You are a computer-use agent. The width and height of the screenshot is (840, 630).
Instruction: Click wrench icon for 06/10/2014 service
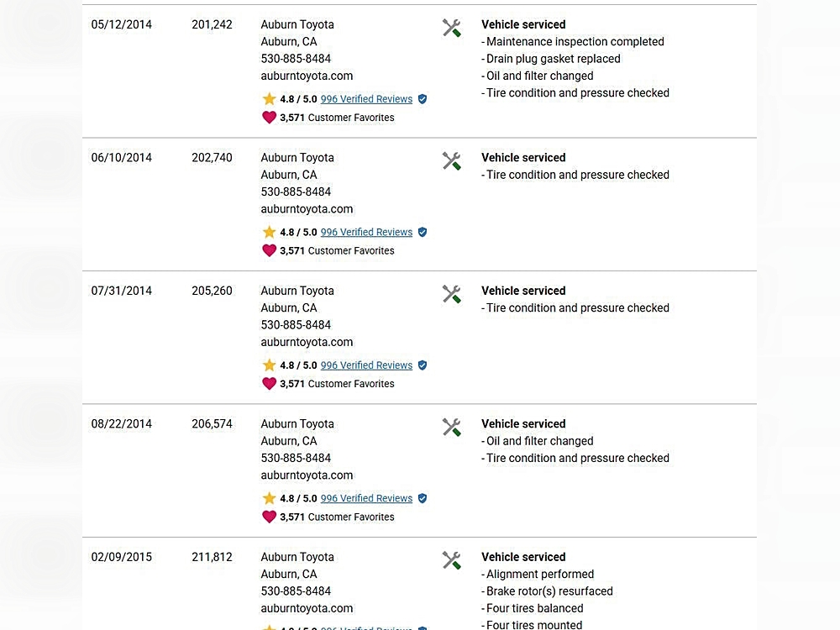point(451,161)
